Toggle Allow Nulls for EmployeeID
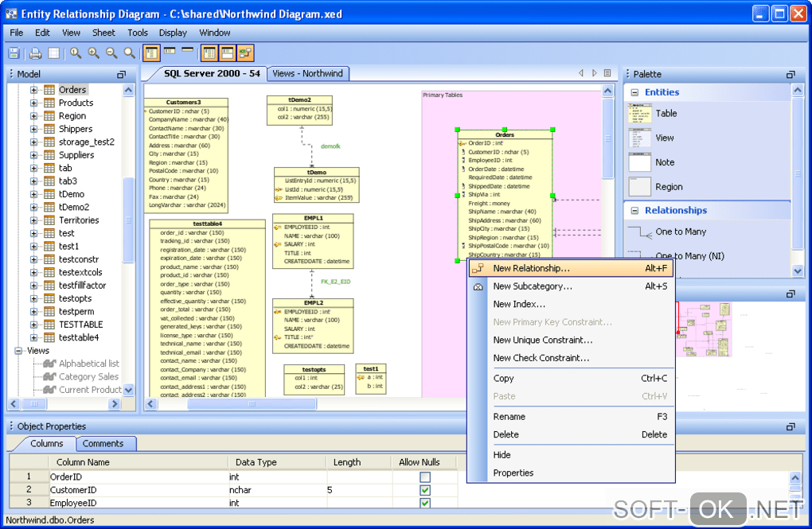Screen dimensions: 812x529 (x=425, y=503)
